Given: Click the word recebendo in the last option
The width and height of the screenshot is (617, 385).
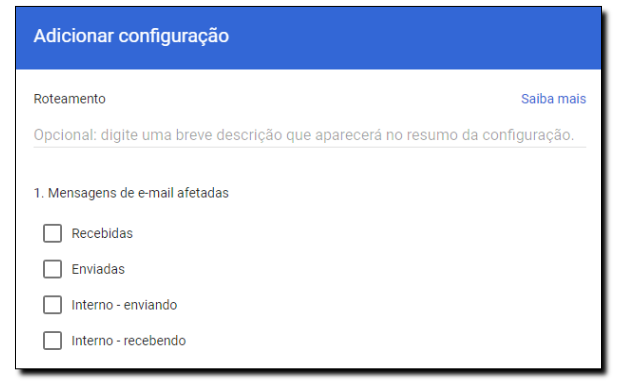Looking at the screenshot, I should point(155,341).
